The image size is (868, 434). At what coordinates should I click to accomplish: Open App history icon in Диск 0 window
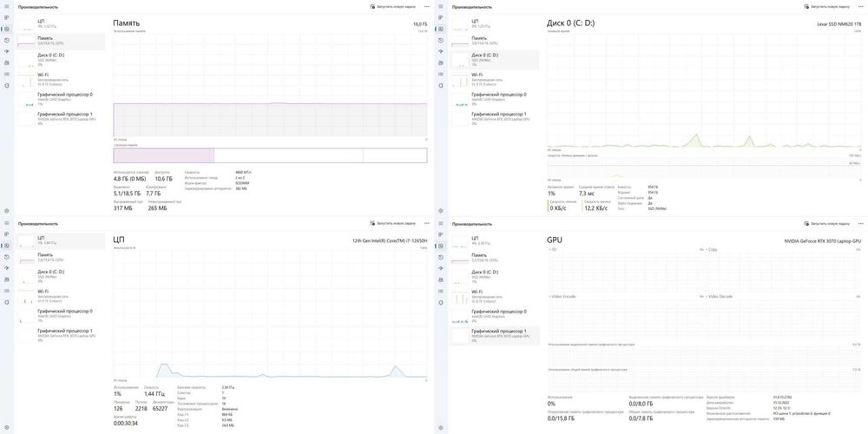coord(441,41)
